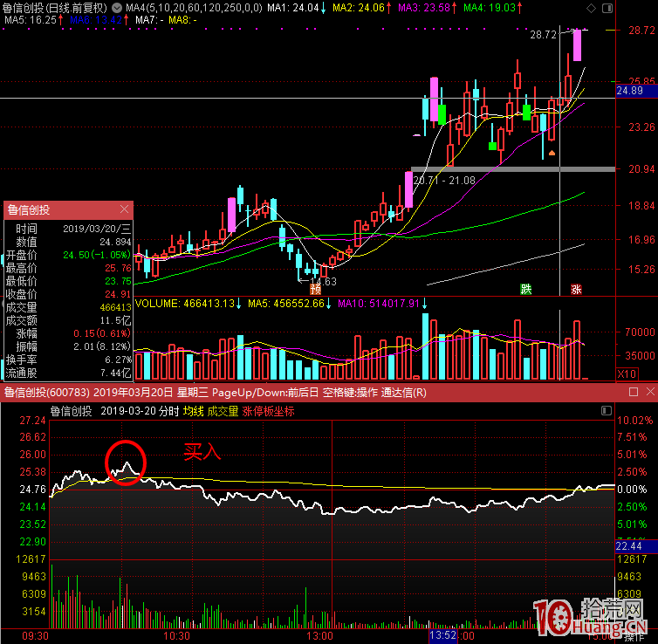Screen dimensions: 658x644
Task: Close the 鲁信创投 info panel
Action: 124,209
